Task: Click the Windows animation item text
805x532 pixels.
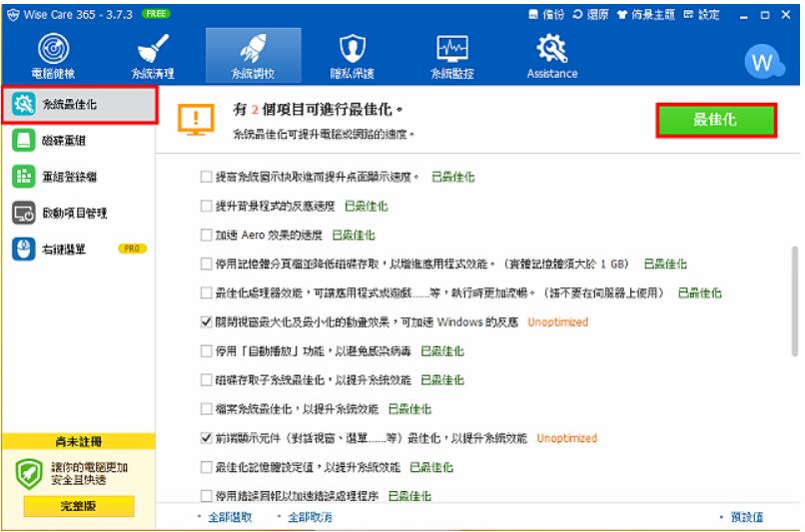Action: [367, 322]
